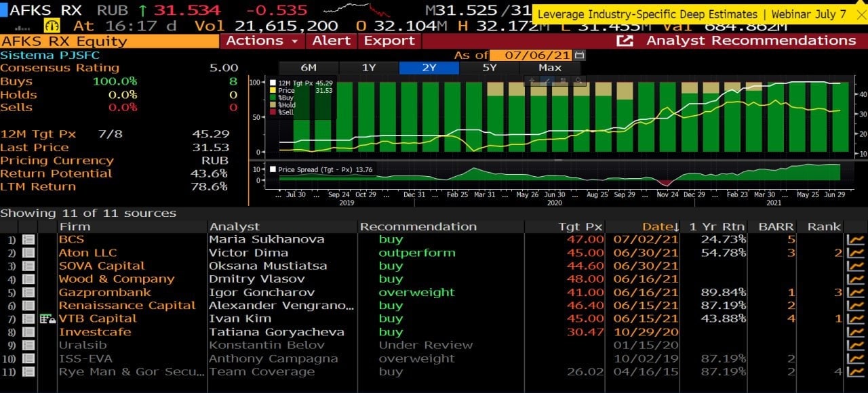Open the chart icon for Uralsib row
This screenshot has width=868, height=393.
[856, 346]
